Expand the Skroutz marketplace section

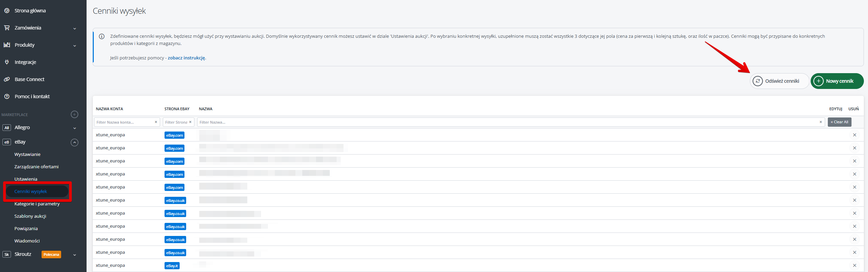click(x=75, y=254)
